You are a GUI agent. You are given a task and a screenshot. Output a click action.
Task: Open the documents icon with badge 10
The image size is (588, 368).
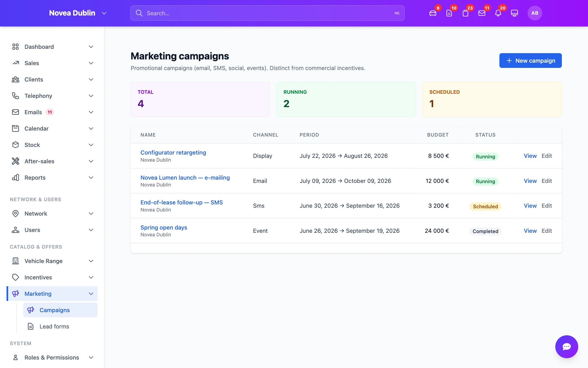[x=449, y=13]
